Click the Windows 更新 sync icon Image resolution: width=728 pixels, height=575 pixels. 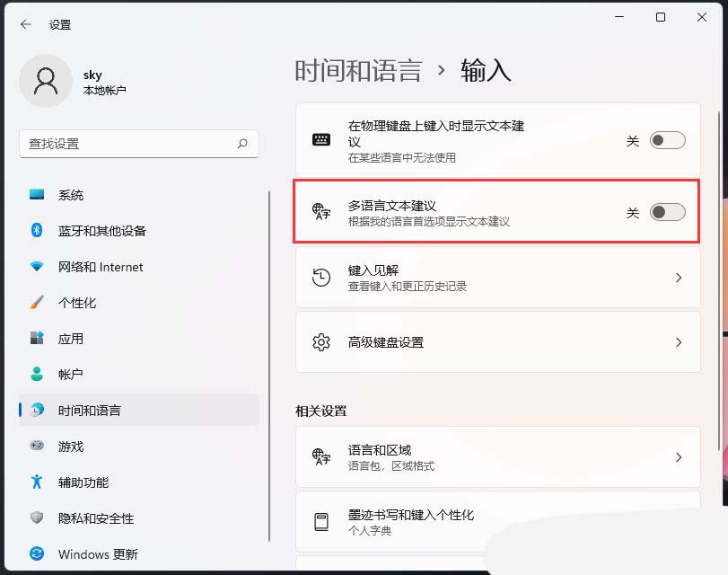click(x=37, y=553)
